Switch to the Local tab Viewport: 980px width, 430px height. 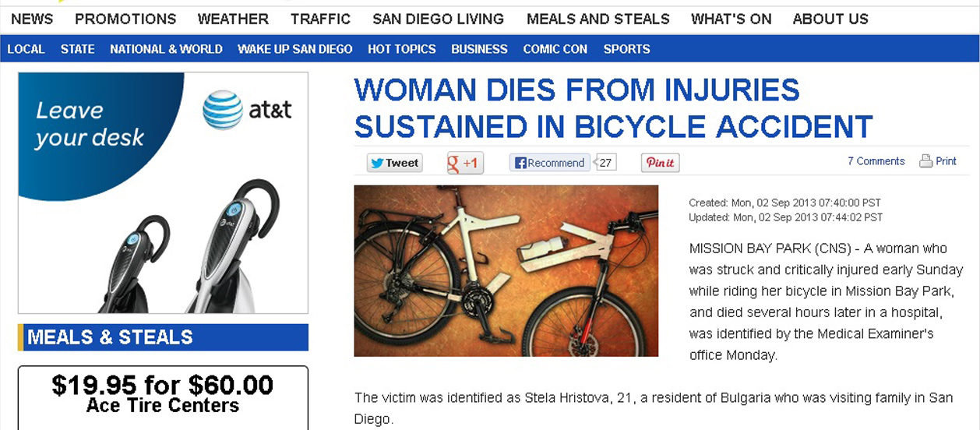26,49
